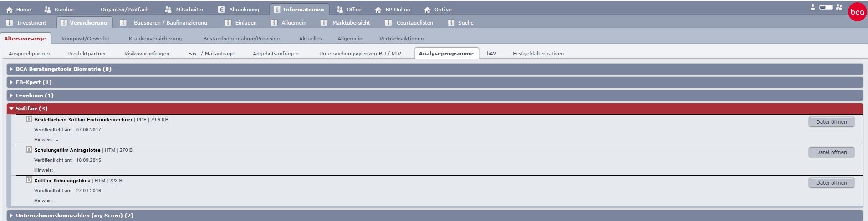868x221 pixels.
Task: Click the publish date 10.09.2015
Action: pyautogui.click(x=88, y=160)
